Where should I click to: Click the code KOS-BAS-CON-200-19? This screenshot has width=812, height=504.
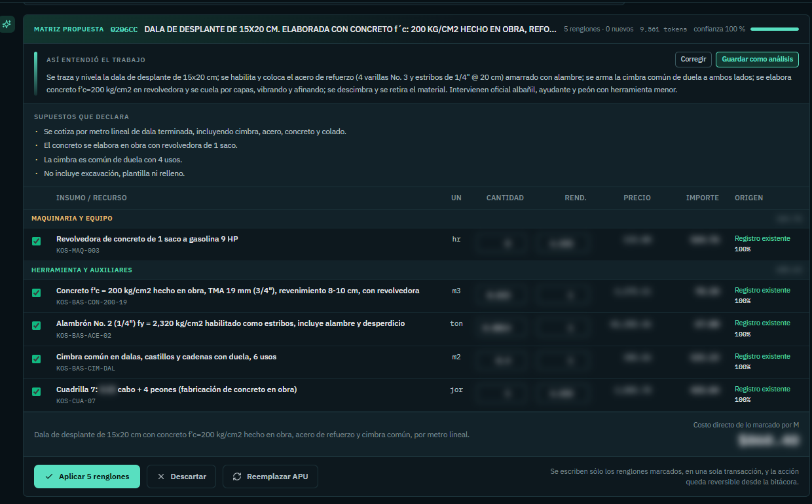click(x=92, y=302)
